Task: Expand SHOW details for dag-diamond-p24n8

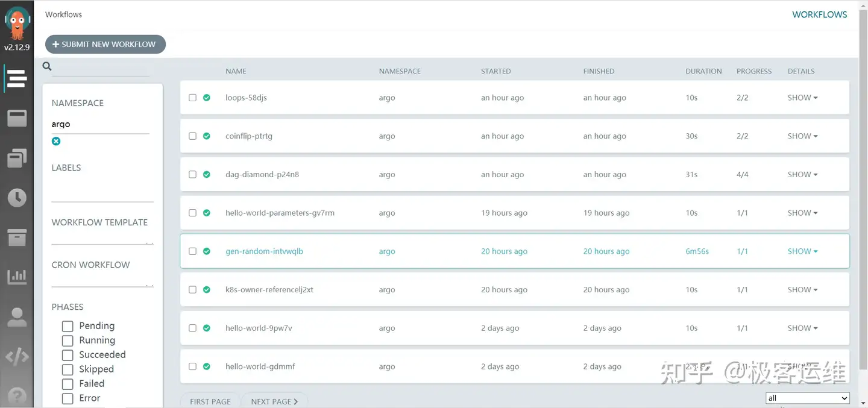Action: [802, 175]
